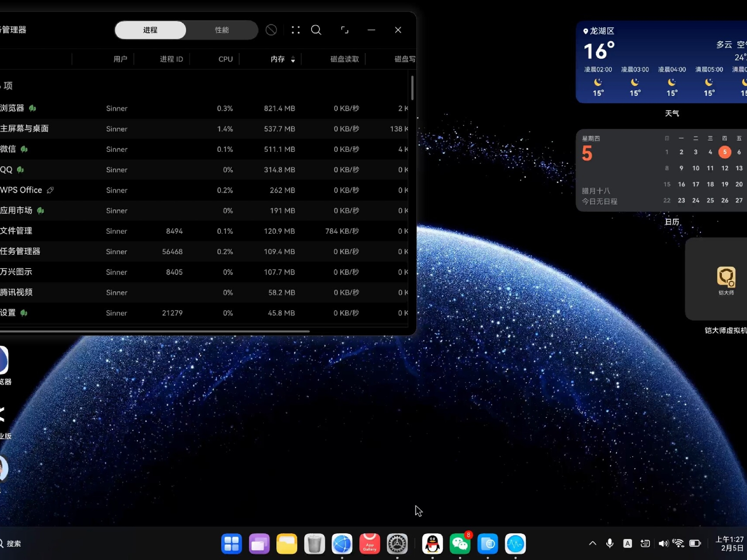This screenshot has width=747, height=560.
Task: Click the horizontal scrollbar in task manager
Action: point(155,331)
